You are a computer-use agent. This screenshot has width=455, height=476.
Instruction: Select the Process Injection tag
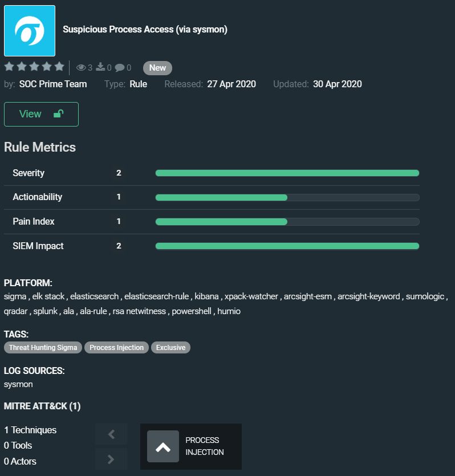click(x=116, y=348)
